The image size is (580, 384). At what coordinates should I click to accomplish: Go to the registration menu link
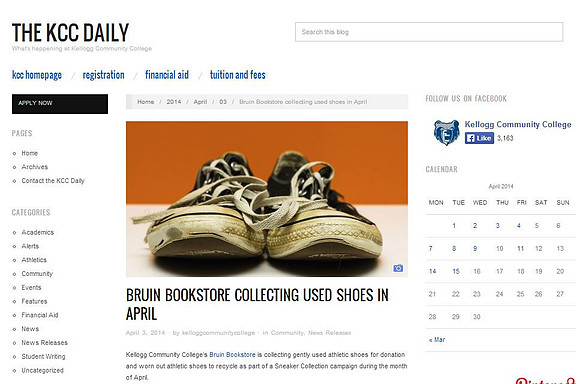pyautogui.click(x=104, y=75)
